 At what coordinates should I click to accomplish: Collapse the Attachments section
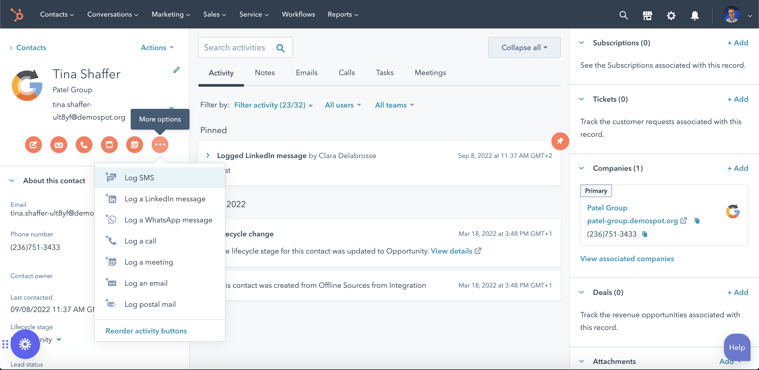[582, 362]
